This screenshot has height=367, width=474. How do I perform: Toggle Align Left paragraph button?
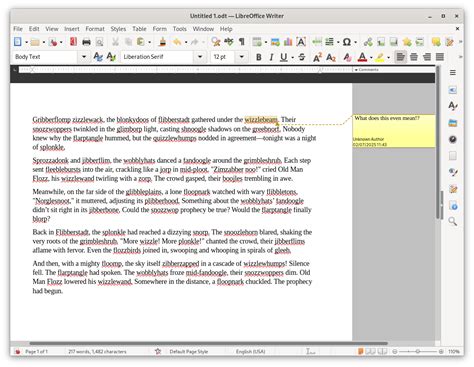point(401,57)
